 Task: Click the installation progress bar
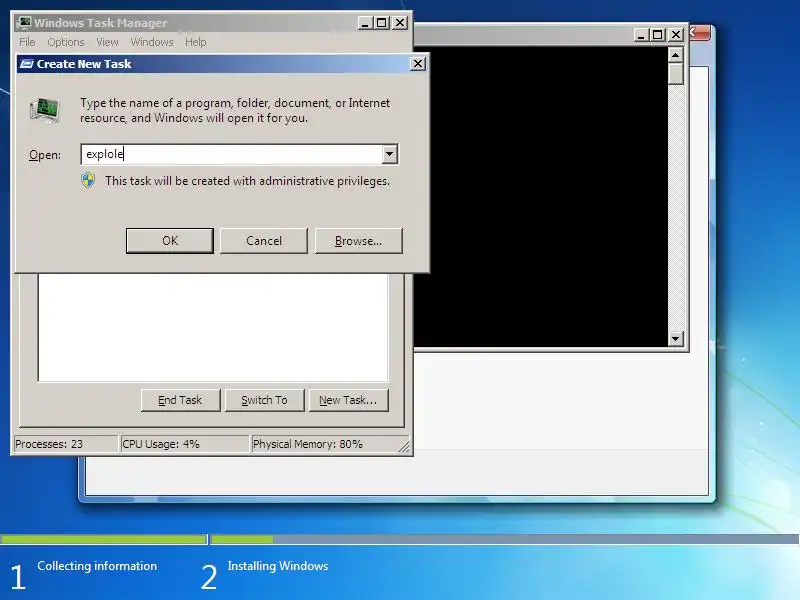tap(400, 539)
